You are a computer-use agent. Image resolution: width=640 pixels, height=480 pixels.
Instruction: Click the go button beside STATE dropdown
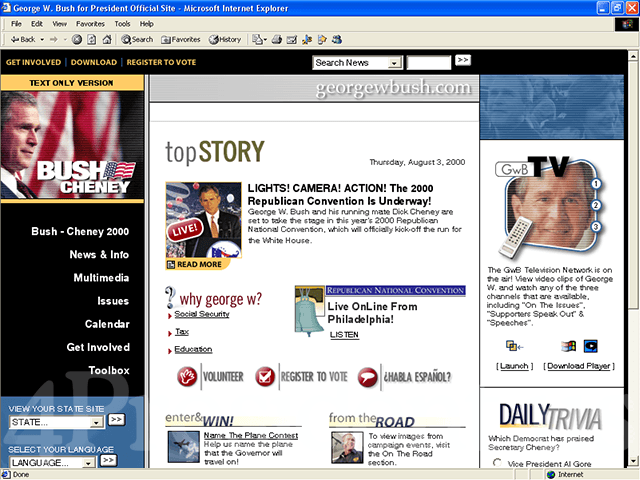[x=116, y=420]
